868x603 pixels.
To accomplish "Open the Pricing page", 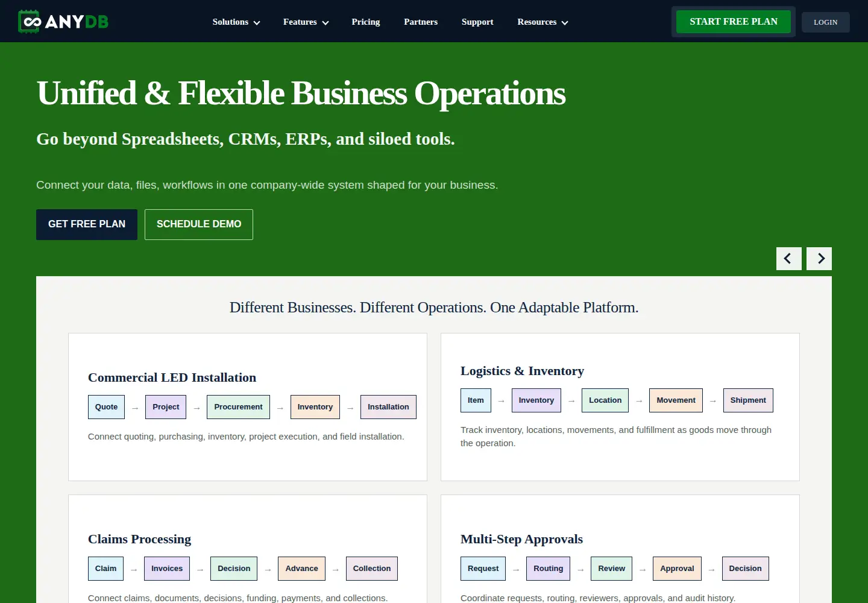I will coord(366,22).
